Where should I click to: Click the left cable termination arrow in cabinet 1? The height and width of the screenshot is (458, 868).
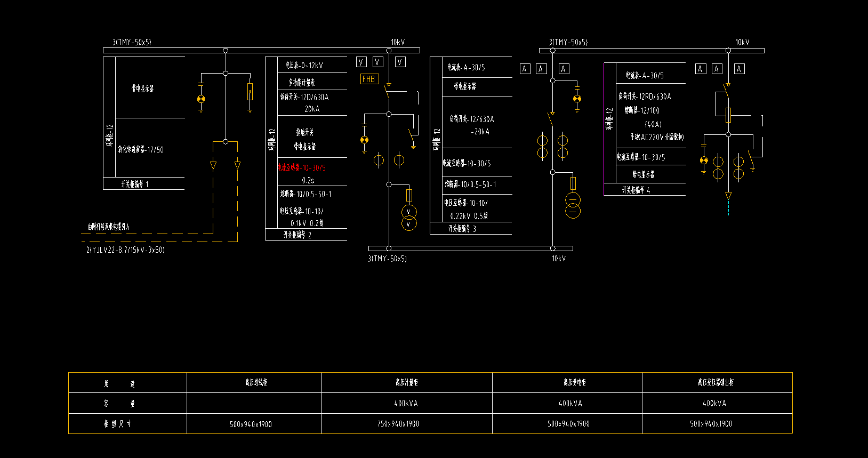coord(213,166)
